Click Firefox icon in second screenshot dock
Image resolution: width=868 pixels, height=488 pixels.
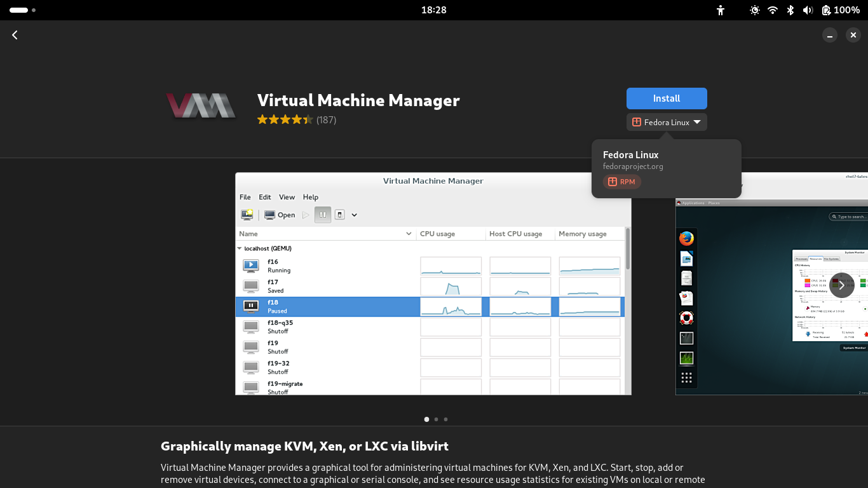click(x=686, y=238)
